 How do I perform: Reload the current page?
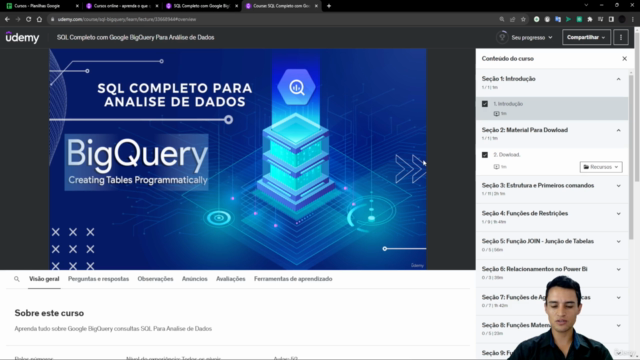(x=29, y=19)
